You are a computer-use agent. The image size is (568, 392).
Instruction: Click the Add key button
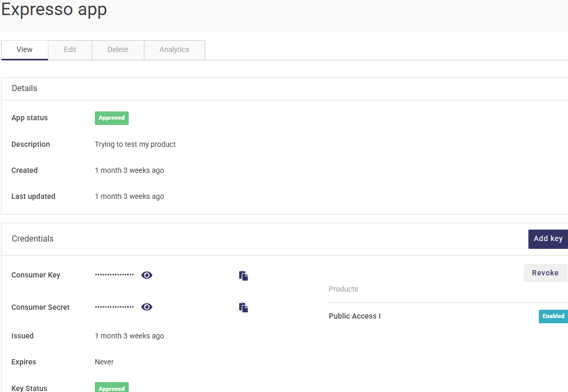548,239
